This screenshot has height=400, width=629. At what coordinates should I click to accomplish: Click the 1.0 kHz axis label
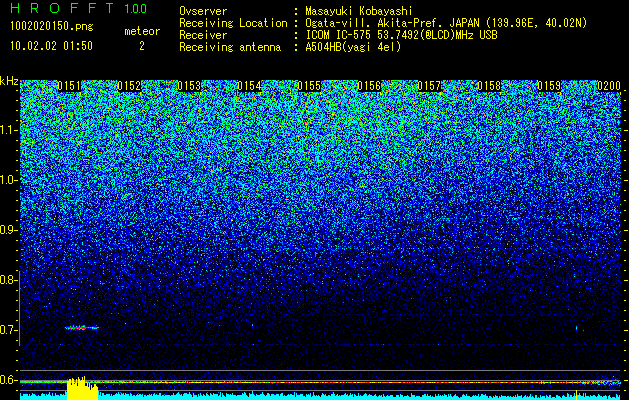tap(9, 180)
